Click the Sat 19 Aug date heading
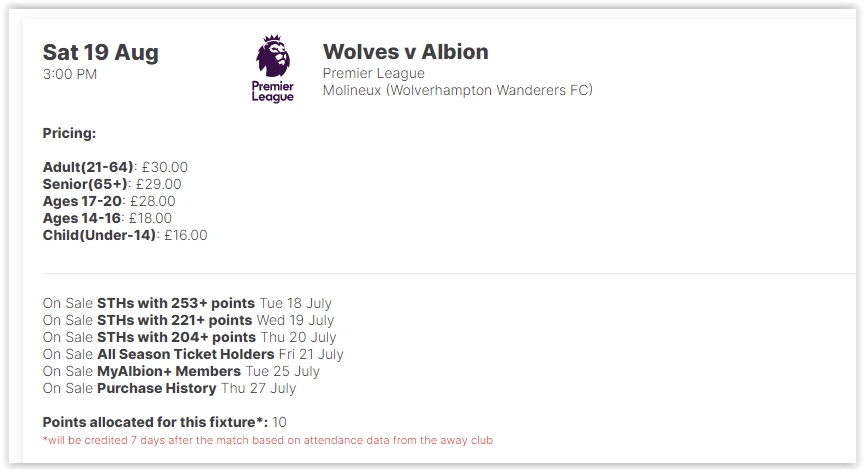The width and height of the screenshot is (864, 471). [101, 52]
